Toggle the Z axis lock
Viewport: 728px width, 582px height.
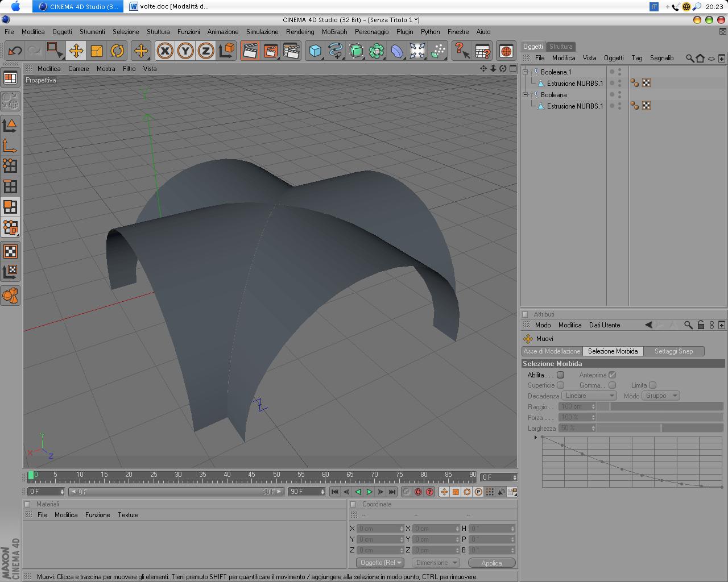click(205, 51)
